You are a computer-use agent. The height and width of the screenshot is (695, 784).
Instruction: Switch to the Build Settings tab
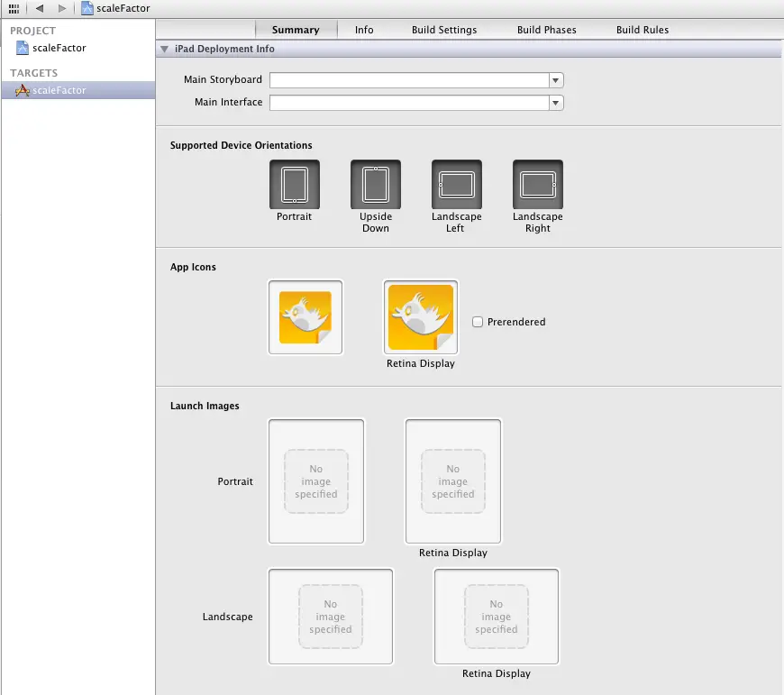pos(444,30)
